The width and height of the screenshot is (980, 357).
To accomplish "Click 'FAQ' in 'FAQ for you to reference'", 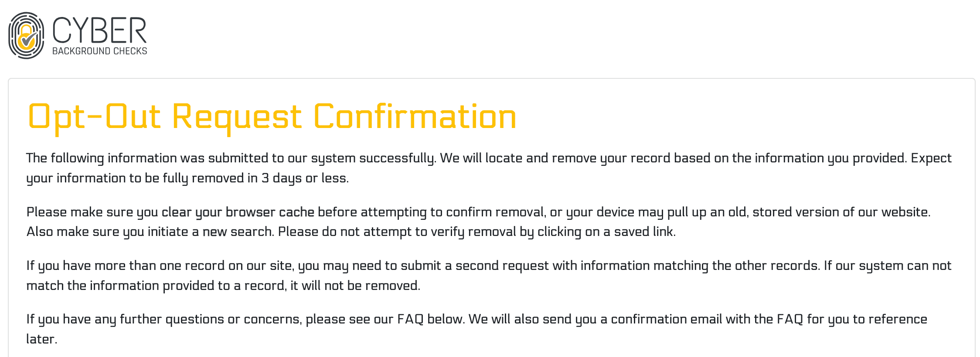I will (x=790, y=319).
